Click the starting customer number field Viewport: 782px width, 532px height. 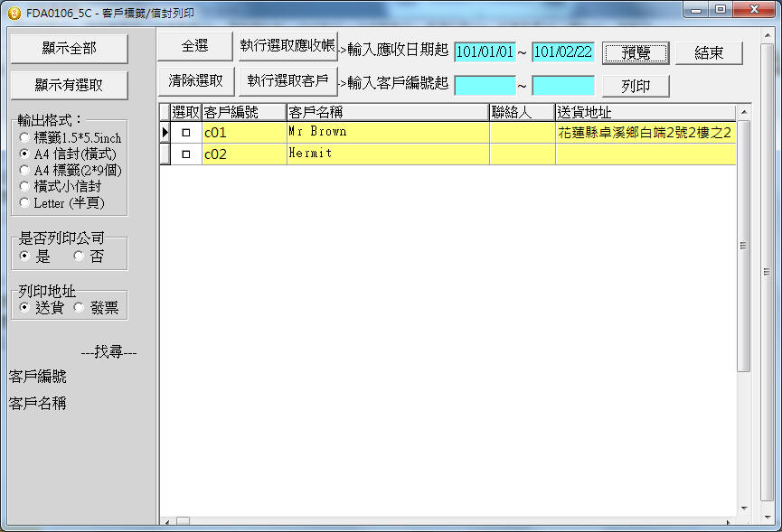485,85
